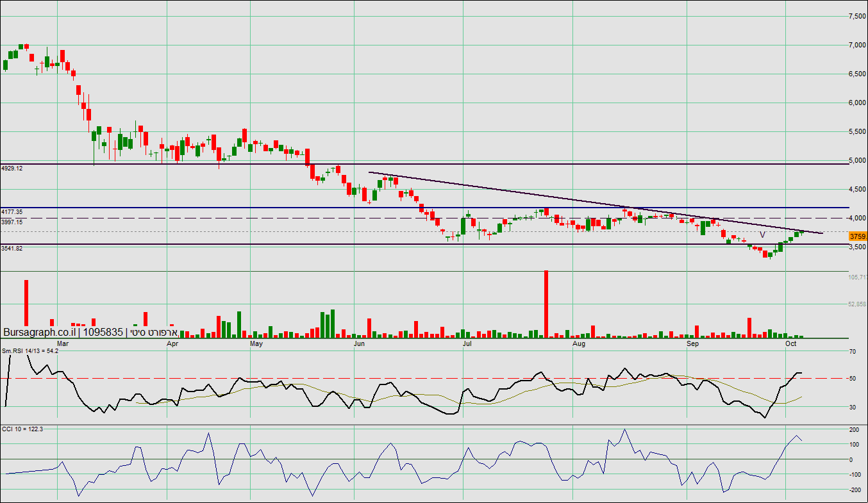Click the V annotation near the September low

click(x=762, y=235)
